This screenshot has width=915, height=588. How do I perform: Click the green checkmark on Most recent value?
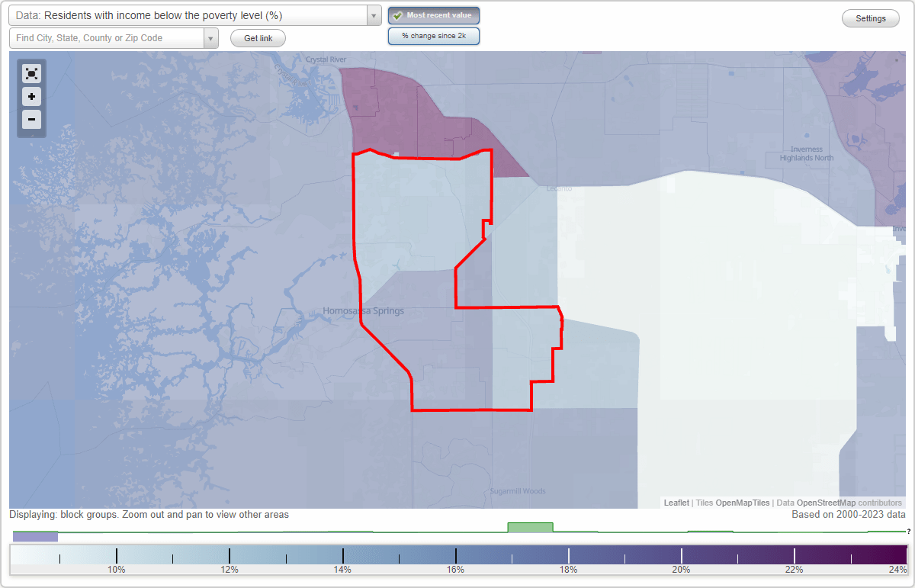[399, 15]
